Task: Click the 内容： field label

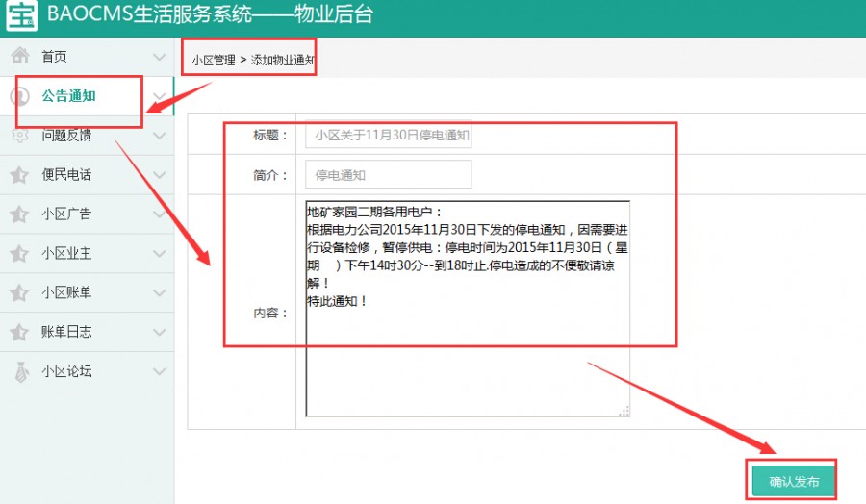Action: pos(270,313)
